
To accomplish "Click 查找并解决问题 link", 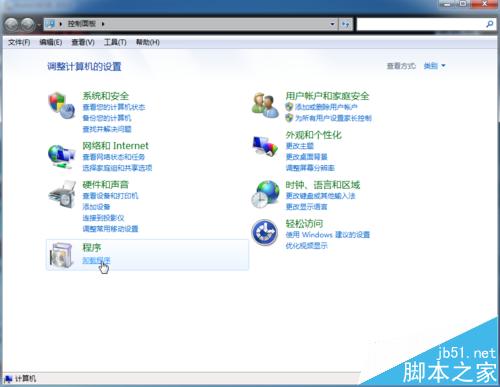I will (107, 129).
